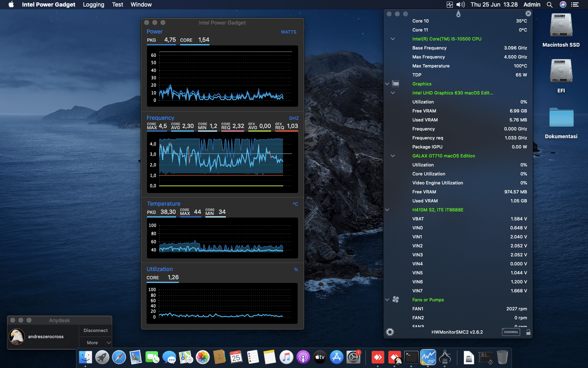Open the Window menu
This screenshot has width=588, height=368.
click(141, 4)
